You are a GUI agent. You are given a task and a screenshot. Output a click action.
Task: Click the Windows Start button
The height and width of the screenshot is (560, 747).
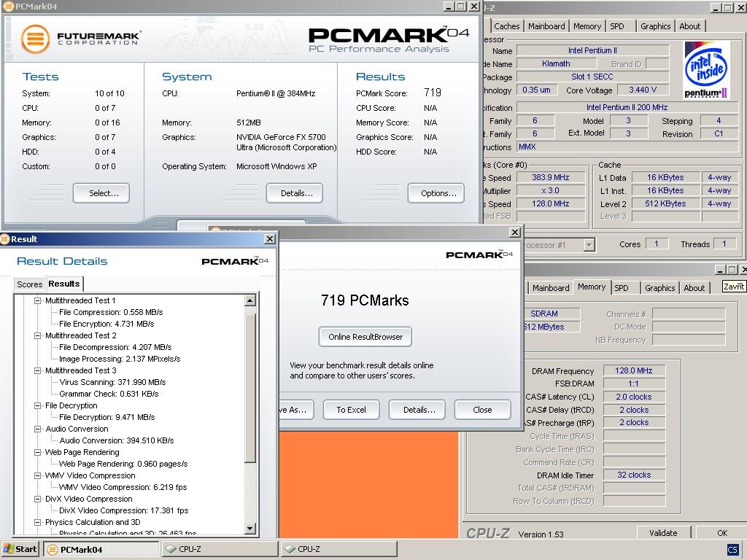20,548
